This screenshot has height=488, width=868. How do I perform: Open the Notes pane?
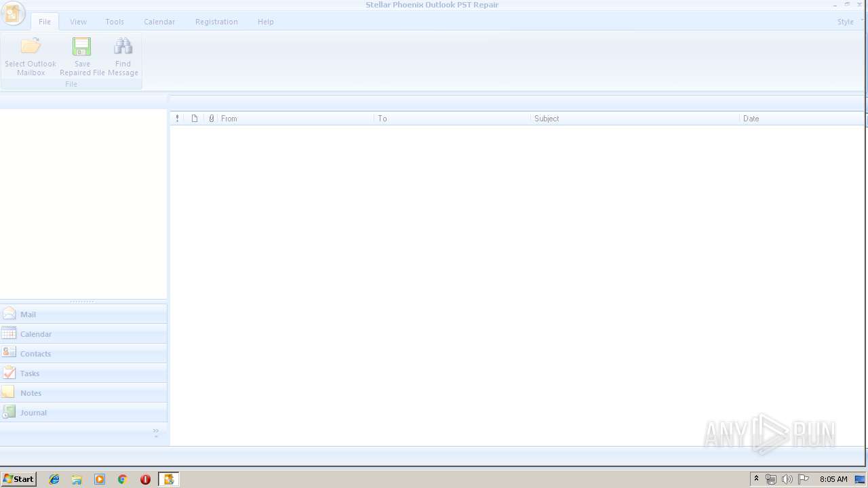(83, 392)
